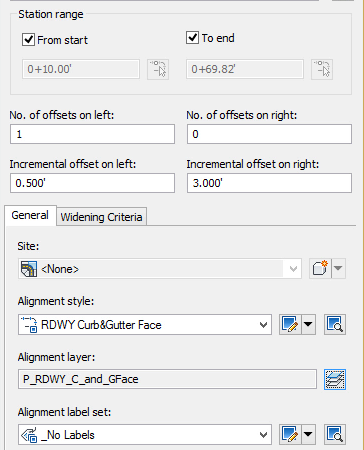The image size is (364, 450).
Task: Edit the RDWY Curb&Gutter Face style
Action: [x=290, y=324]
